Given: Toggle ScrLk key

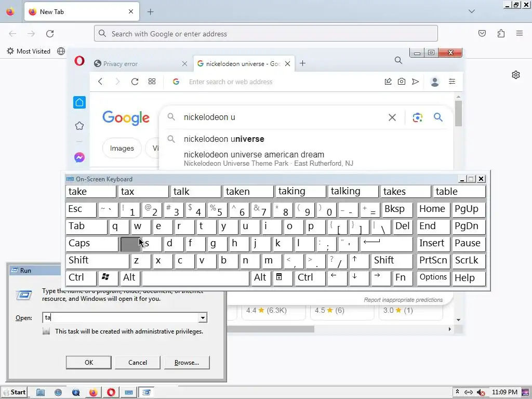Looking at the screenshot, I should tap(469, 261).
